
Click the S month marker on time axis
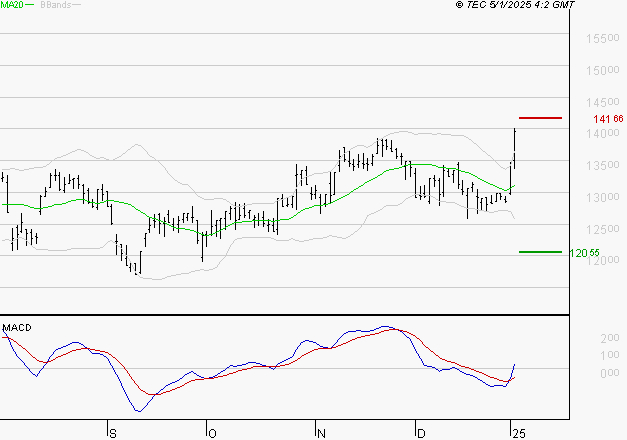pyautogui.click(x=113, y=434)
